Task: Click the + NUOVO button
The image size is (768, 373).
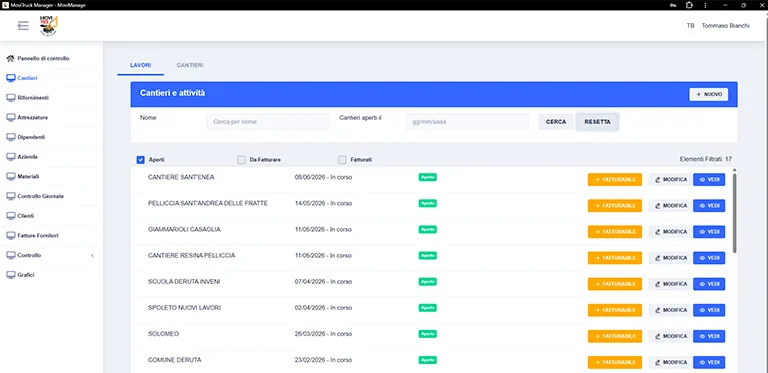Action: coord(708,94)
